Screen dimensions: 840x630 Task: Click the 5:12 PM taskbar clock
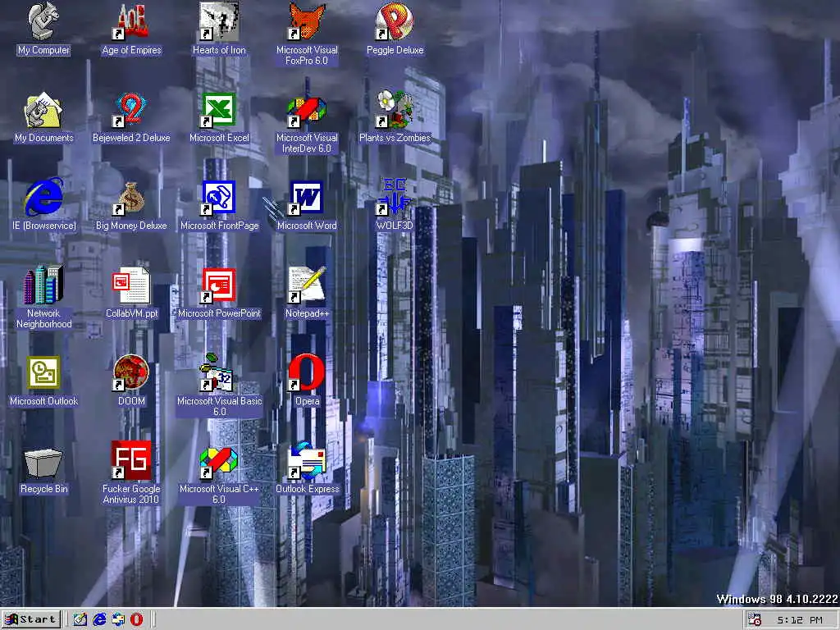pyautogui.click(x=800, y=620)
